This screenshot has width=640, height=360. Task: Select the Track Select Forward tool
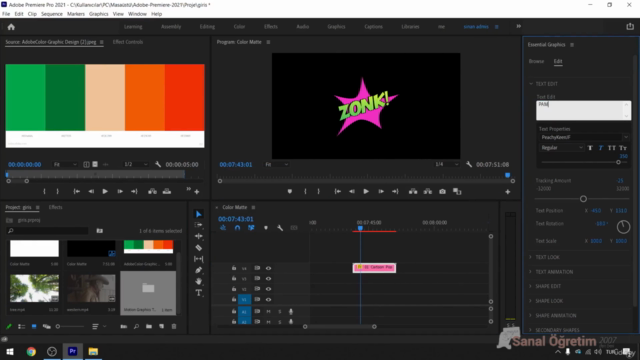(199, 225)
